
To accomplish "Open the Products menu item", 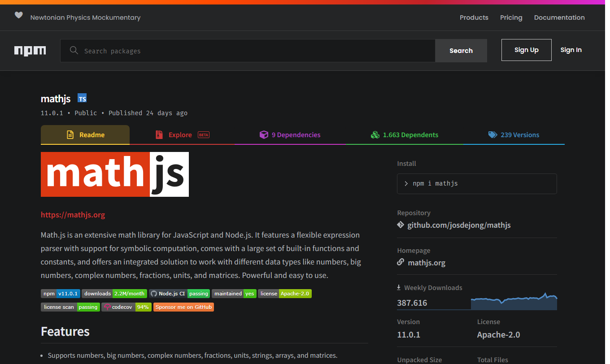I will 474,17.
